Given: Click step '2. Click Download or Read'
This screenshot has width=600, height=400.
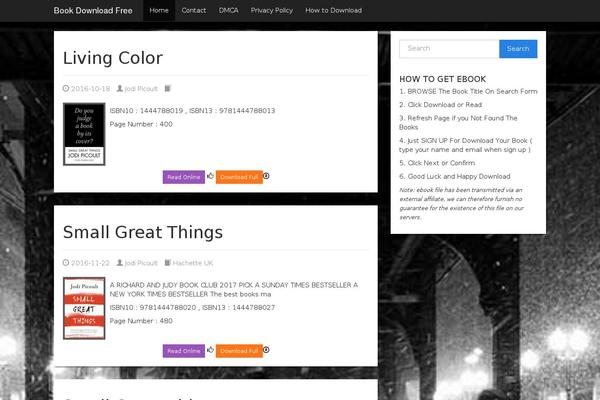Looking at the screenshot, I should click(440, 104).
